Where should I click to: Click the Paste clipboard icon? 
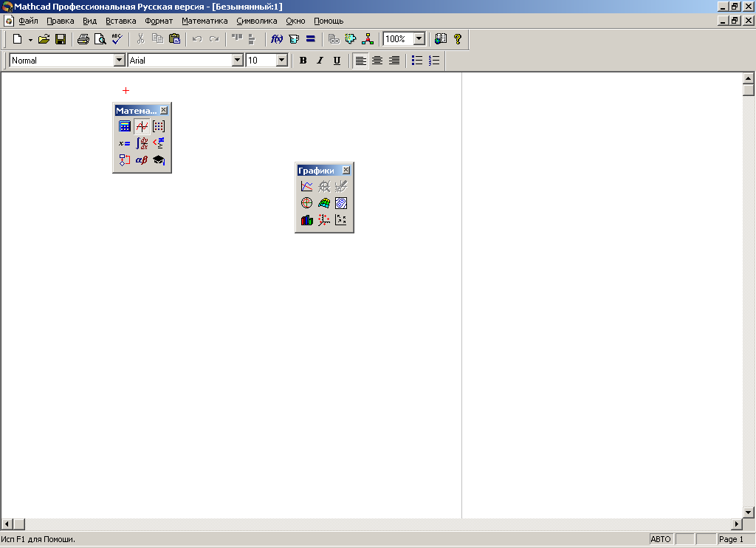[x=174, y=39]
